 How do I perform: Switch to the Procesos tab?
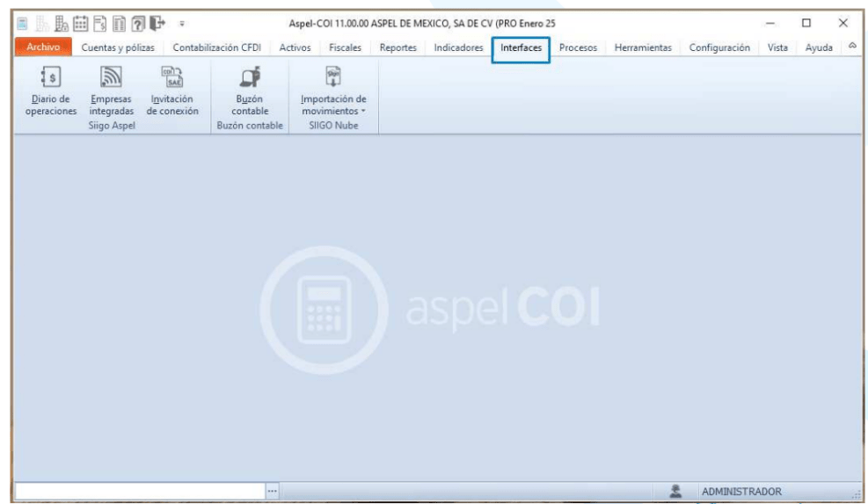pyautogui.click(x=578, y=47)
